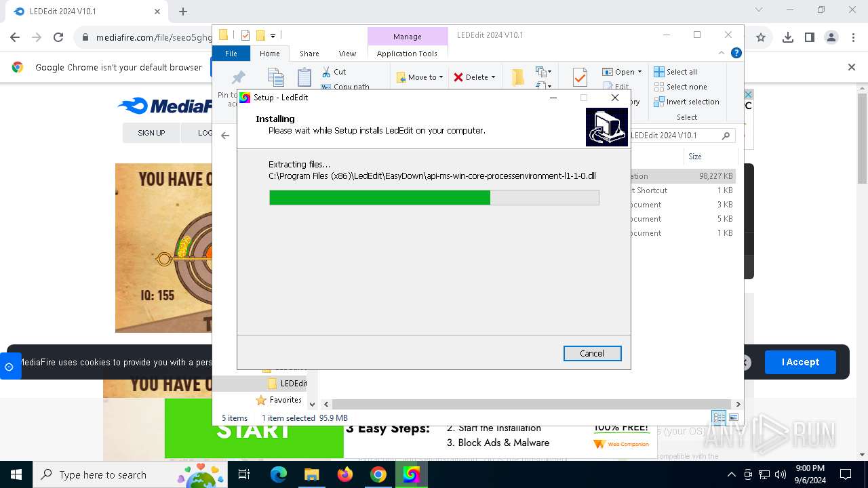
Task: Open Explorer Help question mark icon
Action: (736, 53)
